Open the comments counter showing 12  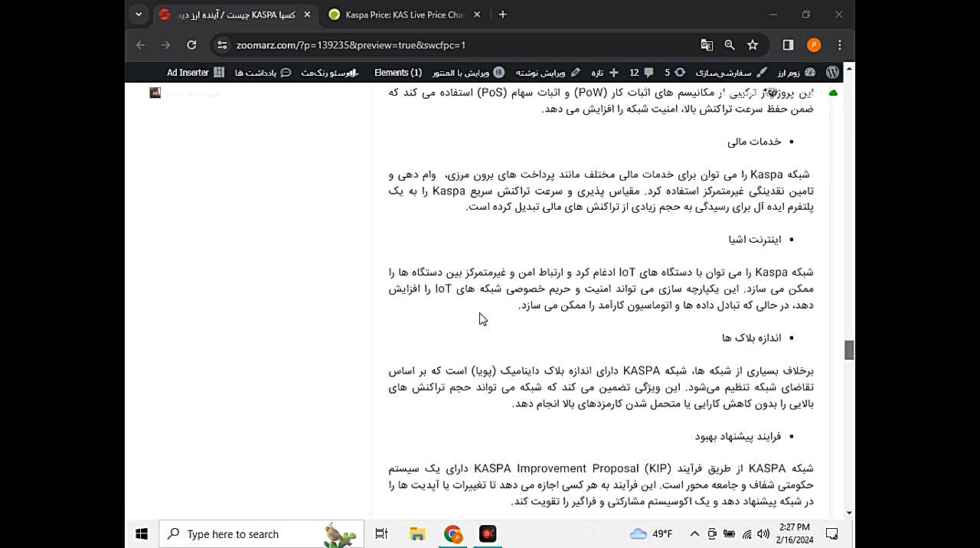pos(641,72)
